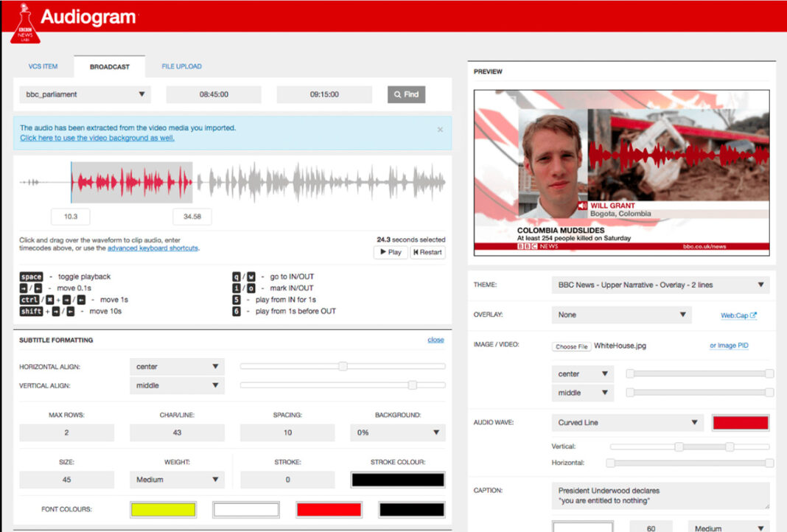This screenshot has height=532, width=787.
Task: Click the video background link
Action: tap(97, 138)
